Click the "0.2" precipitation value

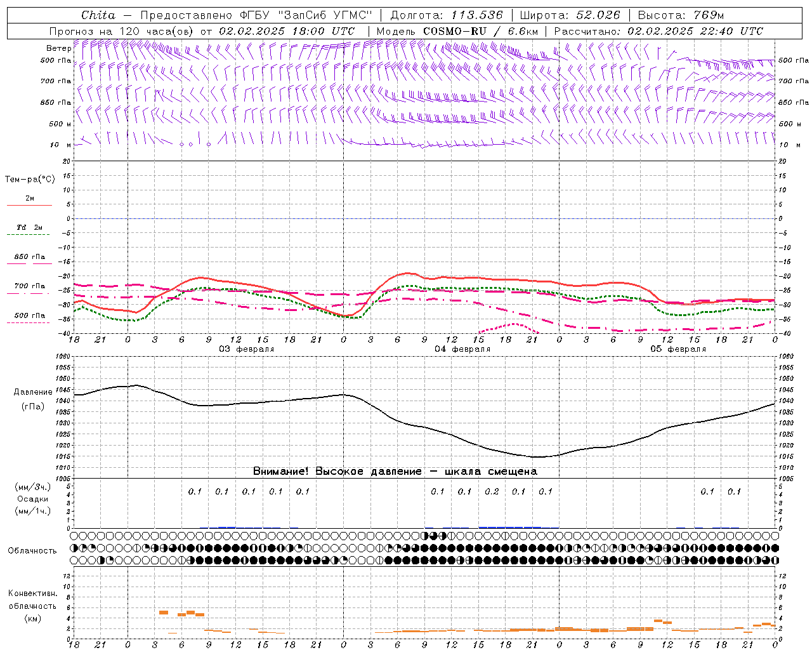492,491
